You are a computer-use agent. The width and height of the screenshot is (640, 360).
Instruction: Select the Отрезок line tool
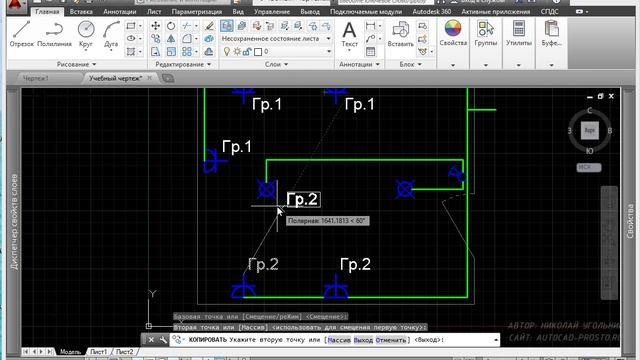(21, 34)
